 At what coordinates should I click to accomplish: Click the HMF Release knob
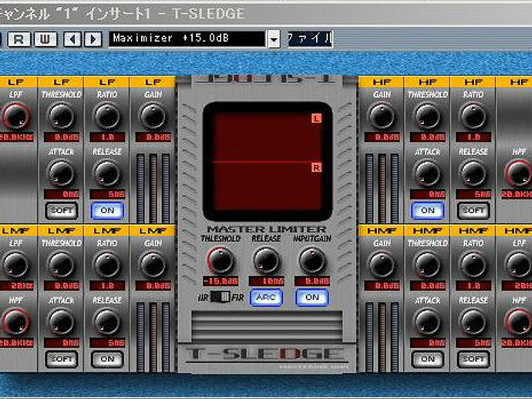point(473,322)
